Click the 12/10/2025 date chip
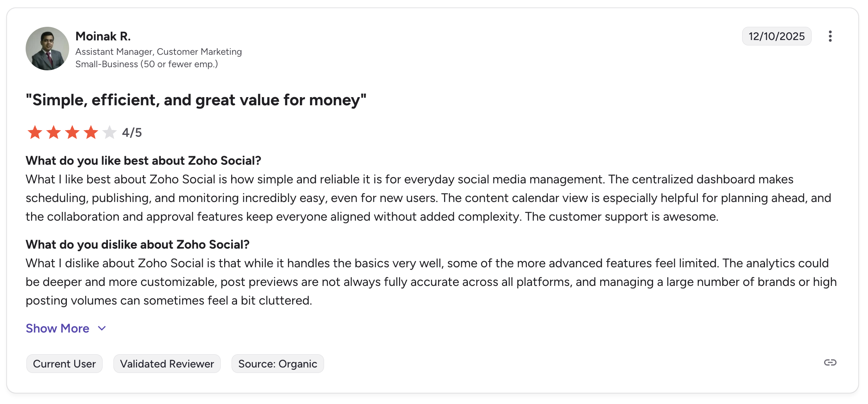The image size is (868, 404). [x=776, y=36]
